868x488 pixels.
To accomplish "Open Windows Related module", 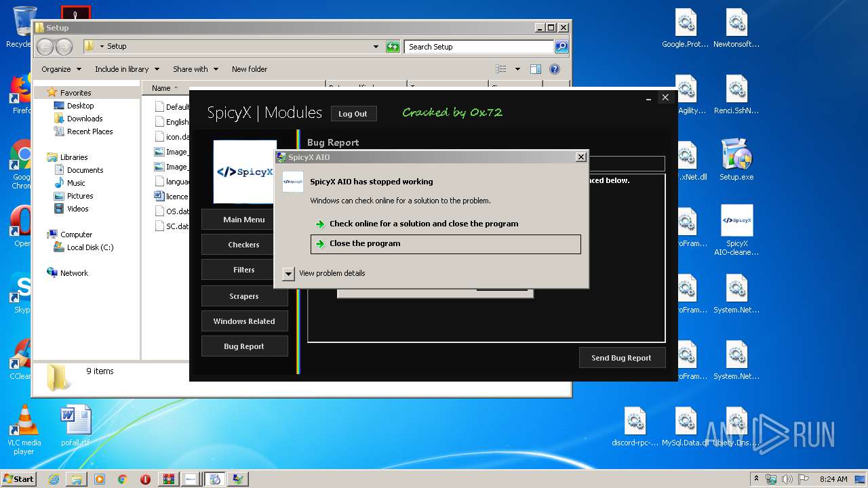I will pos(244,321).
